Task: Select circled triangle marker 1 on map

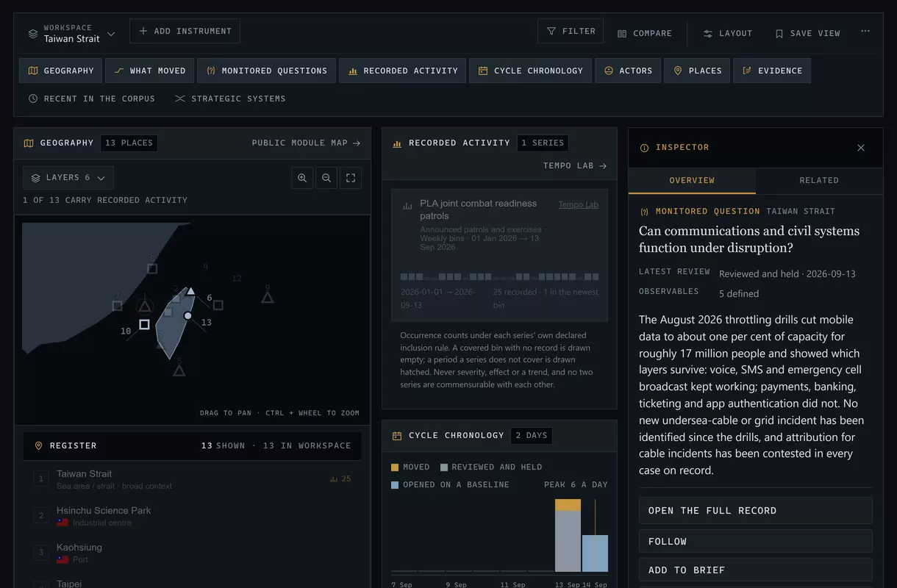Action: coord(144,306)
